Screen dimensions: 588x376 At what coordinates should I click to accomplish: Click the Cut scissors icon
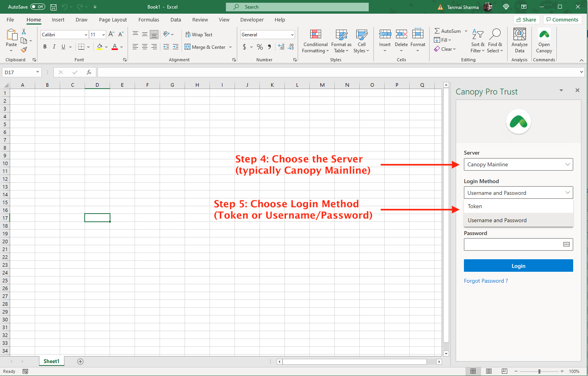pyautogui.click(x=24, y=31)
